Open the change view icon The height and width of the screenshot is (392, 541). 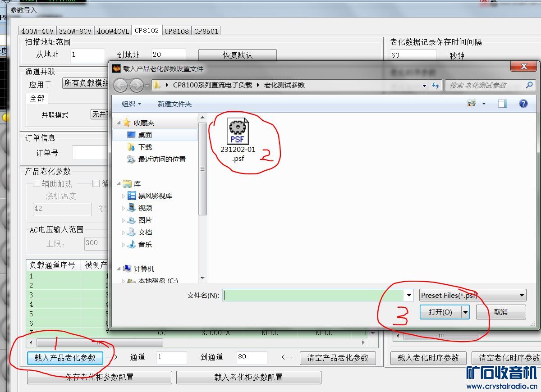click(x=472, y=104)
